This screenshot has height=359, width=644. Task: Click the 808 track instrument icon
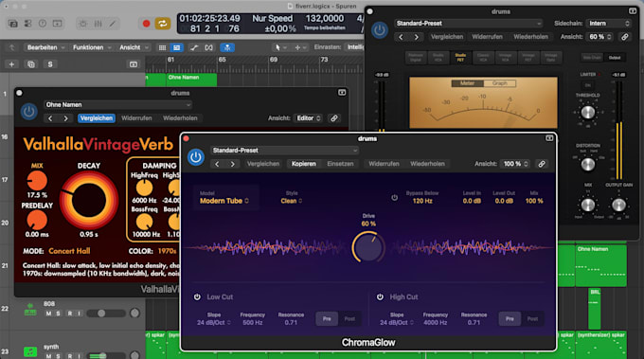pyautogui.click(x=30, y=310)
